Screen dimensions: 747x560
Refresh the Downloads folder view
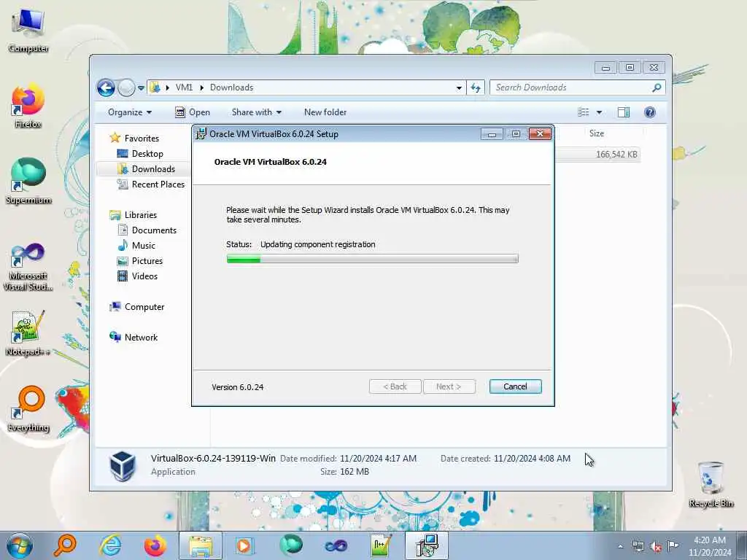click(x=476, y=87)
